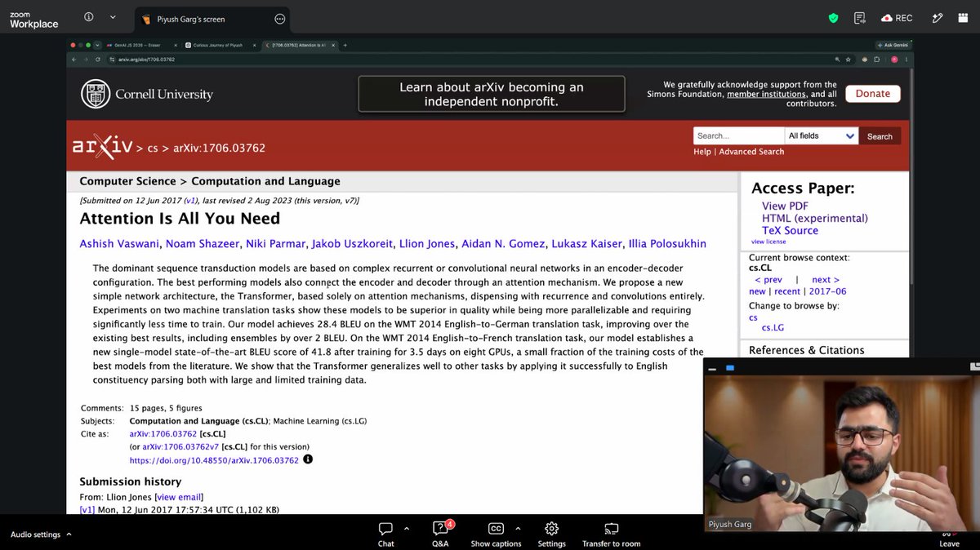Click the member institutions link
The width and height of the screenshot is (980, 550).
point(765,94)
